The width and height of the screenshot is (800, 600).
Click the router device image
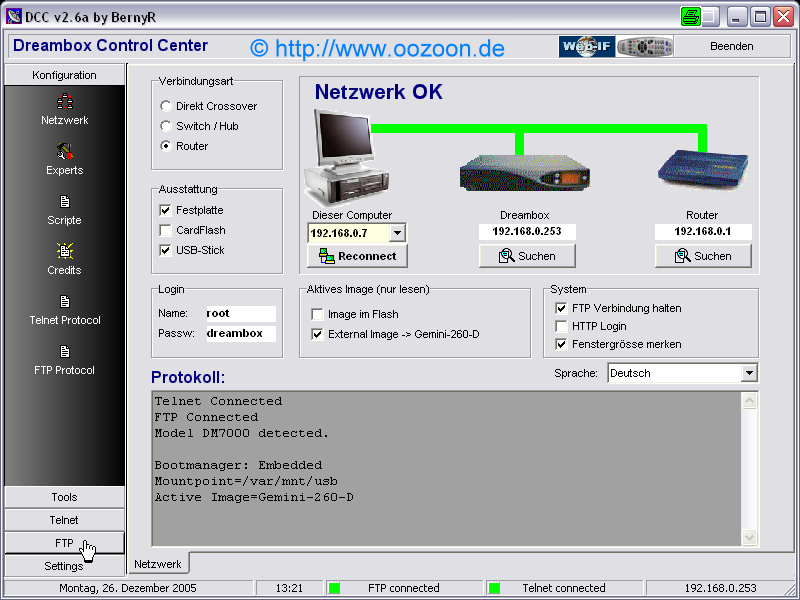coord(703,171)
